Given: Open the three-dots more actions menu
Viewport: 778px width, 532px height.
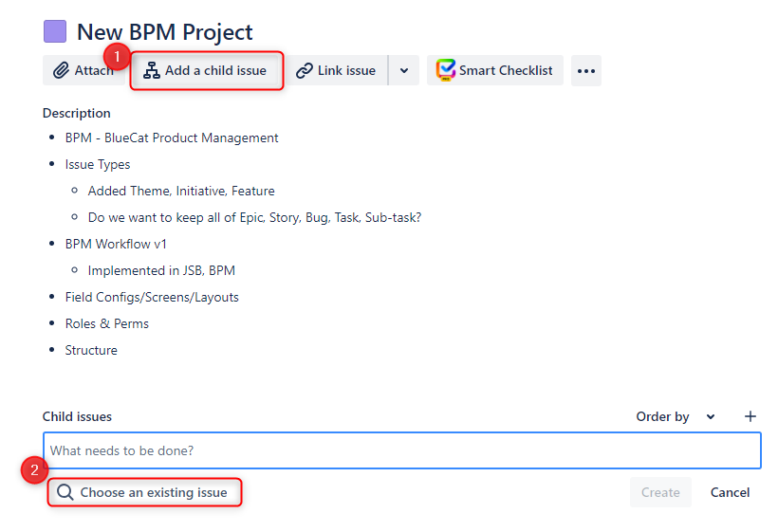Looking at the screenshot, I should point(586,71).
